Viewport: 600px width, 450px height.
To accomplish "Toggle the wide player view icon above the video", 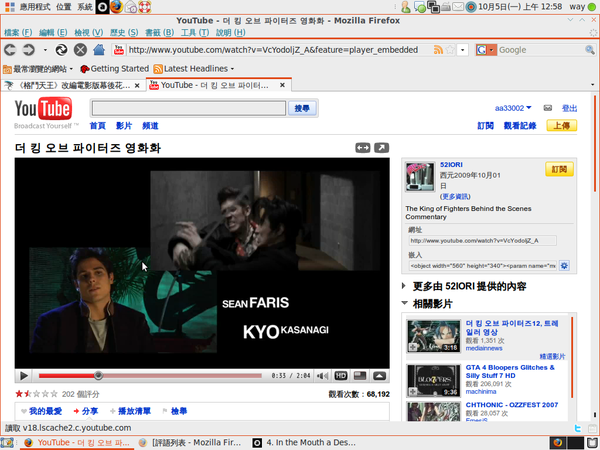I will [x=363, y=148].
